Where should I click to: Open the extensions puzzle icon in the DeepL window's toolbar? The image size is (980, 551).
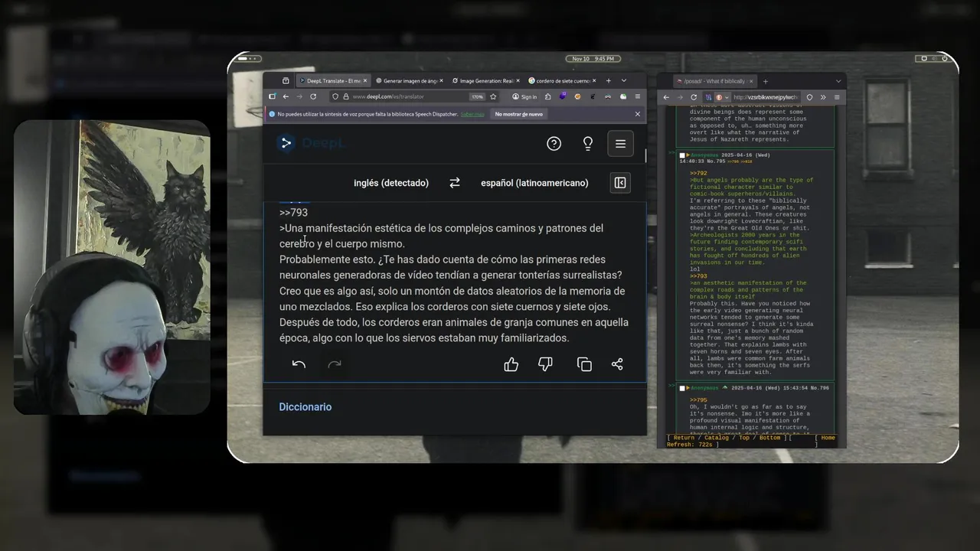[x=547, y=96]
